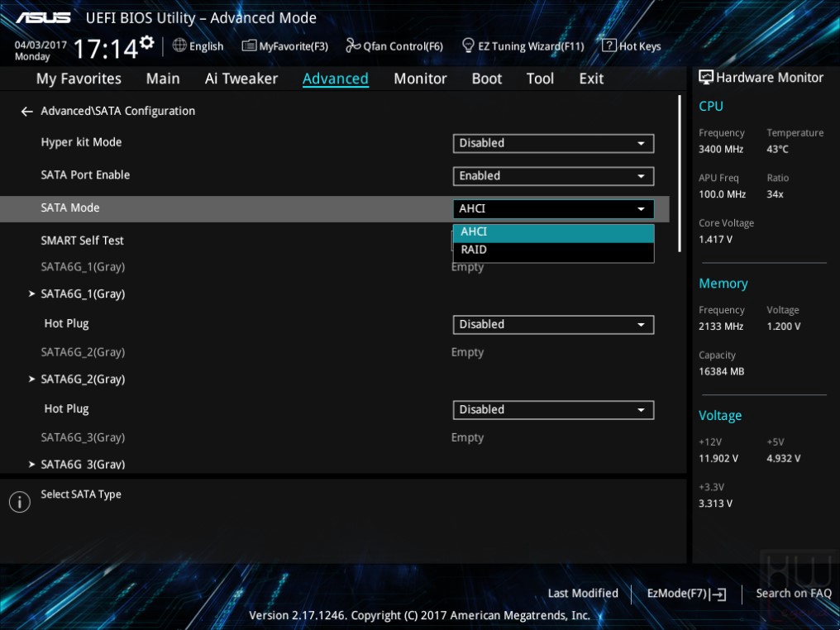Open MyFavorite(F3) menu

(285, 46)
